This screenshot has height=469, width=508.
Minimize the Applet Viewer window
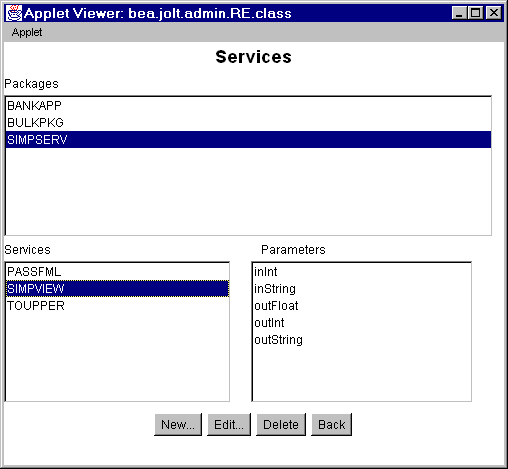[459, 13]
